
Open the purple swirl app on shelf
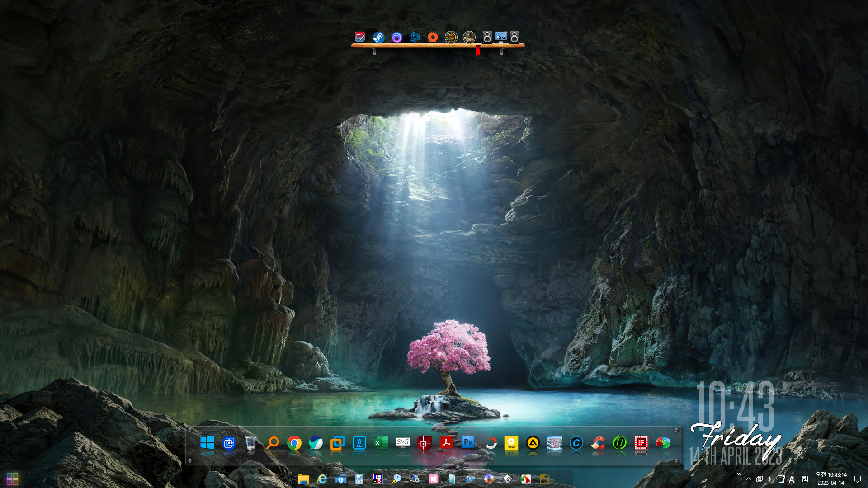(x=396, y=38)
